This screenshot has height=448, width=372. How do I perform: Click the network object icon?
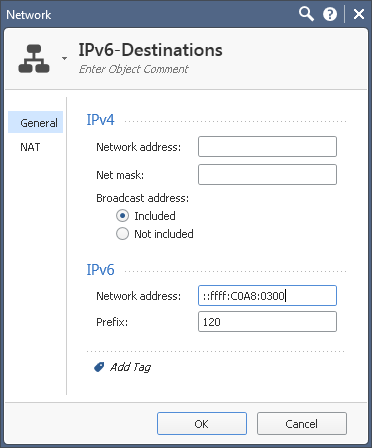click(34, 59)
